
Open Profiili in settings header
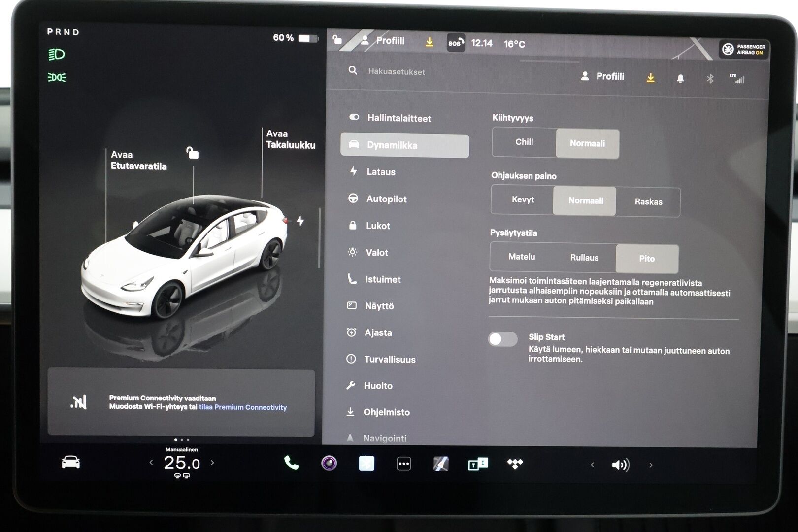[x=602, y=76]
